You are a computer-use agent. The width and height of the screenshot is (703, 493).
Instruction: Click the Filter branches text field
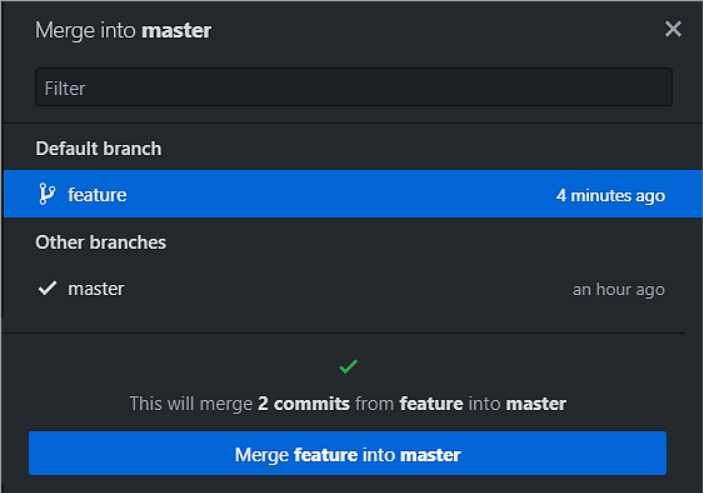click(353, 88)
